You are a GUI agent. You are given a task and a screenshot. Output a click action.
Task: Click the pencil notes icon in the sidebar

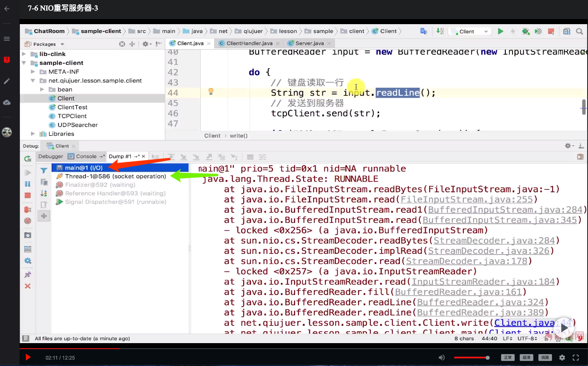7,81
